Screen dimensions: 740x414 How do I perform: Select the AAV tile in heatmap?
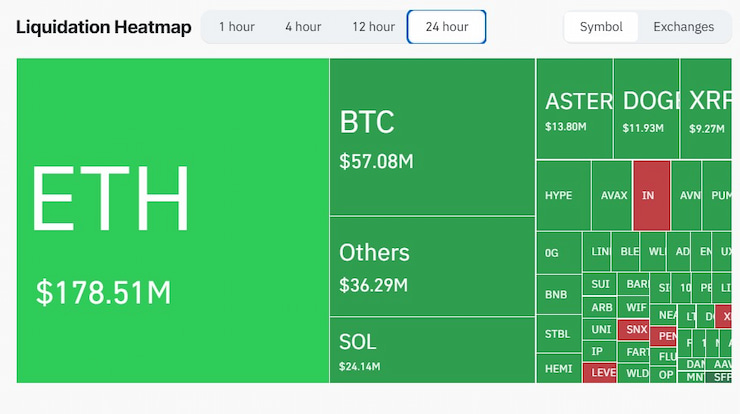(719, 364)
